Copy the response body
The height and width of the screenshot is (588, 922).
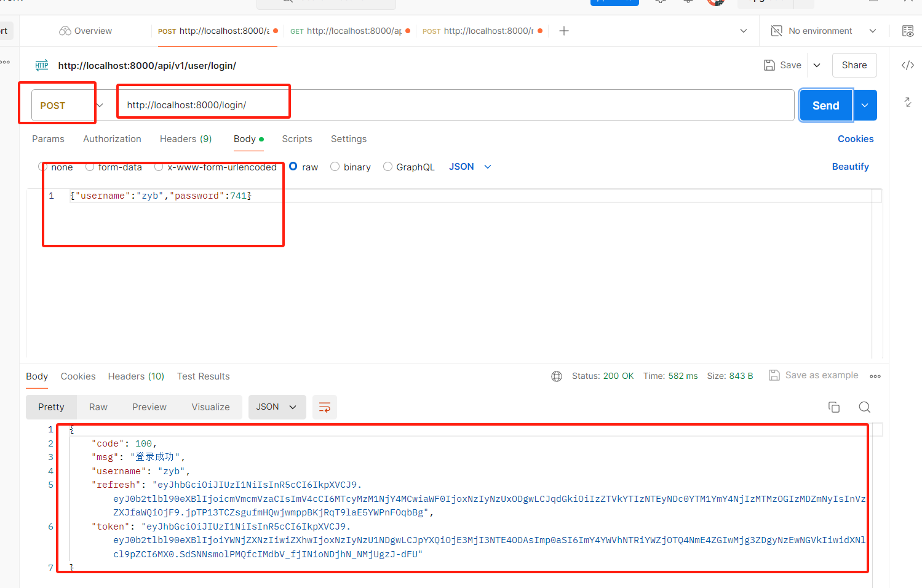point(834,407)
